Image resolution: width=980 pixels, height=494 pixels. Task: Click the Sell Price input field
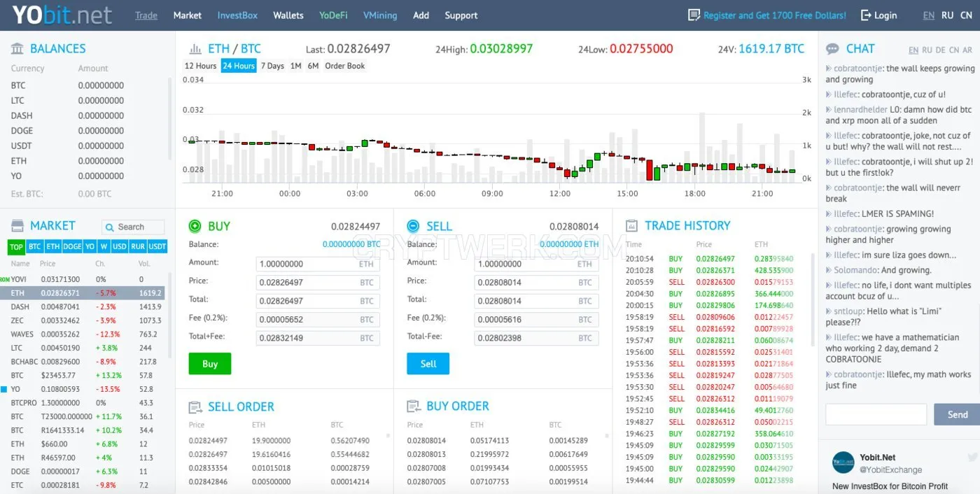coord(536,283)
